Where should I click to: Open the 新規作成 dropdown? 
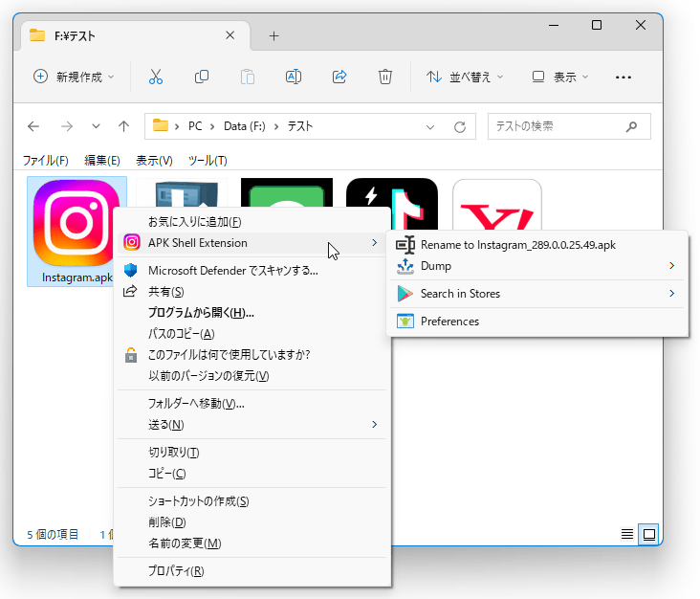tap(74, 77)
